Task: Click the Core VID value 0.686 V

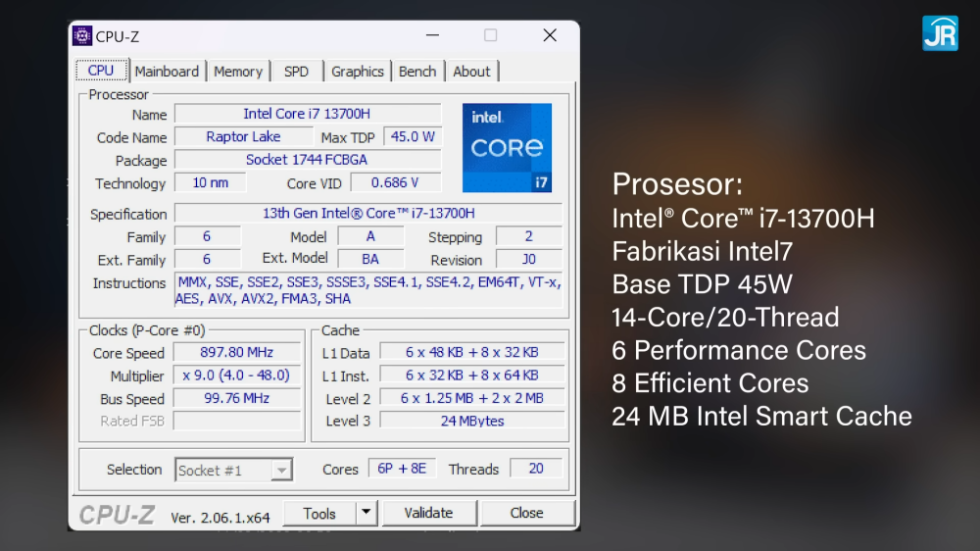Action: (x=396, y=182)
